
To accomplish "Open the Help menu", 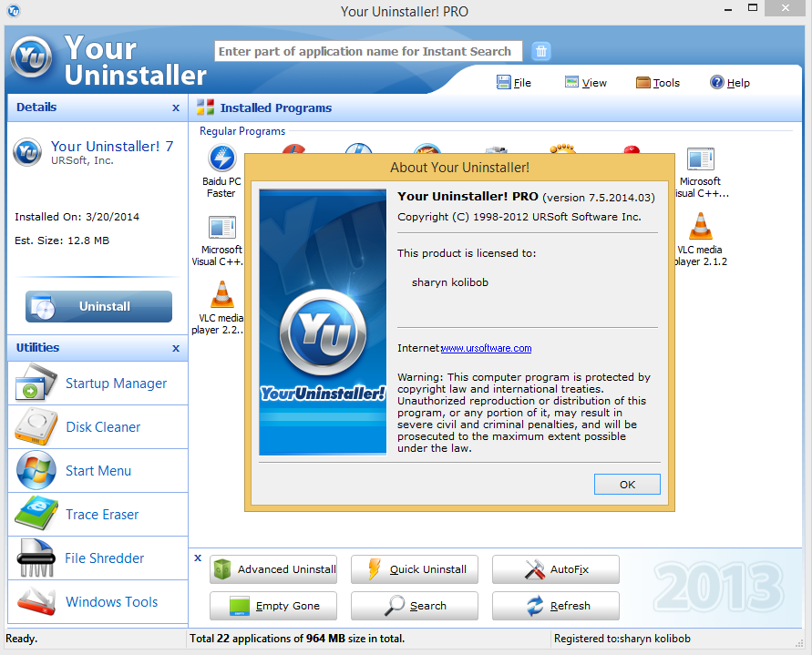I will click(x=730, y=82).
